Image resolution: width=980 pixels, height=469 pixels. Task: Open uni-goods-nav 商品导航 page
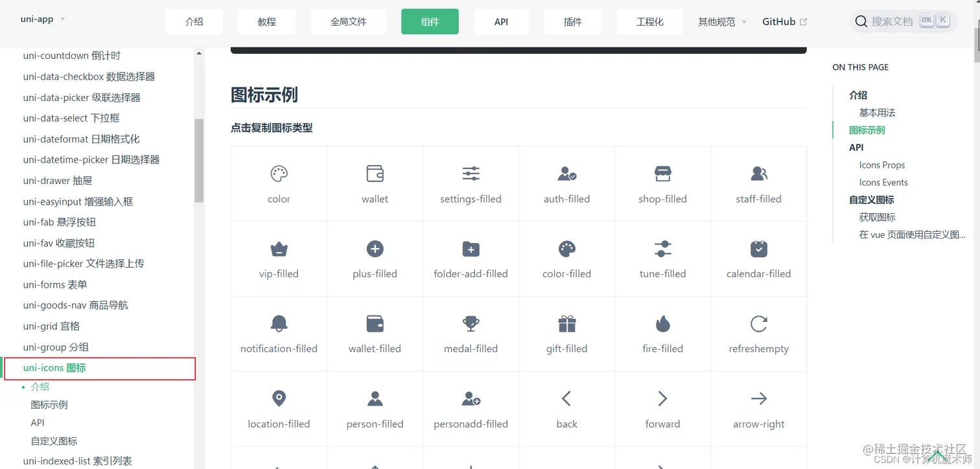[75, 305]
